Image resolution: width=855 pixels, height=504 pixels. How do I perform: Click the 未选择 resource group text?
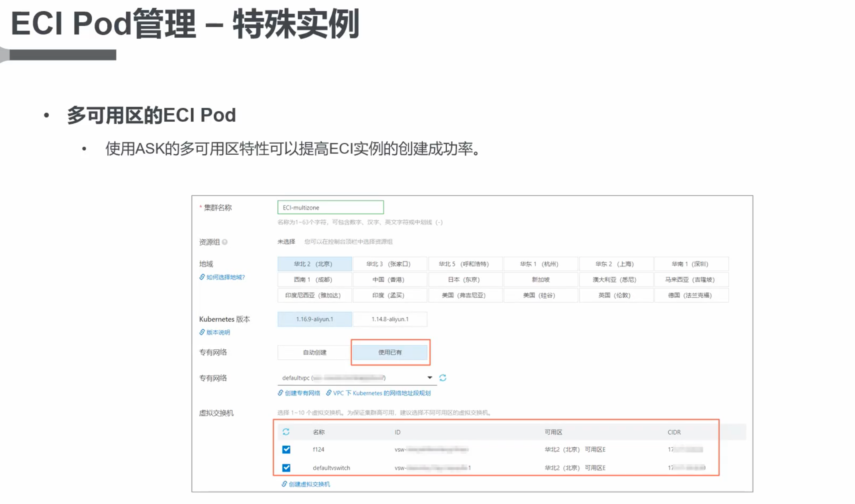(286, 242)
